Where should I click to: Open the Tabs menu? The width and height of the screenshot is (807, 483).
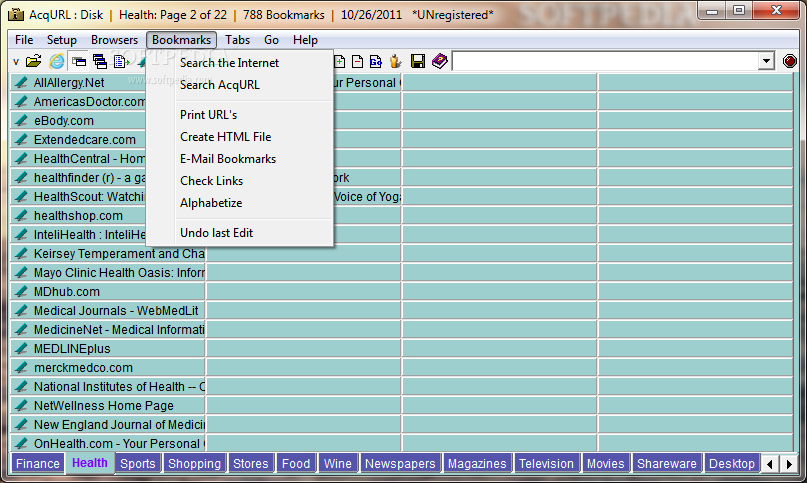pyautogui.click(x=237, y=40)
